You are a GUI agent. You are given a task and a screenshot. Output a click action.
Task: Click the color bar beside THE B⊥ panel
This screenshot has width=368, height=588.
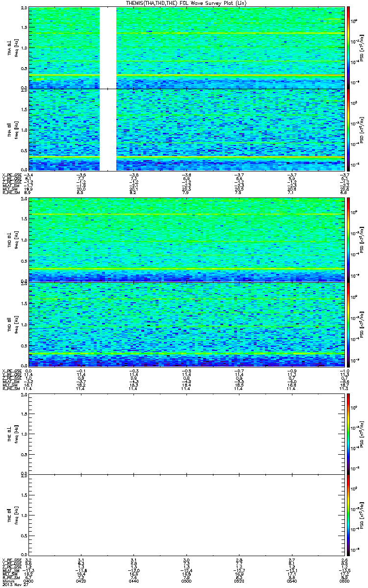tap(348, 434)
